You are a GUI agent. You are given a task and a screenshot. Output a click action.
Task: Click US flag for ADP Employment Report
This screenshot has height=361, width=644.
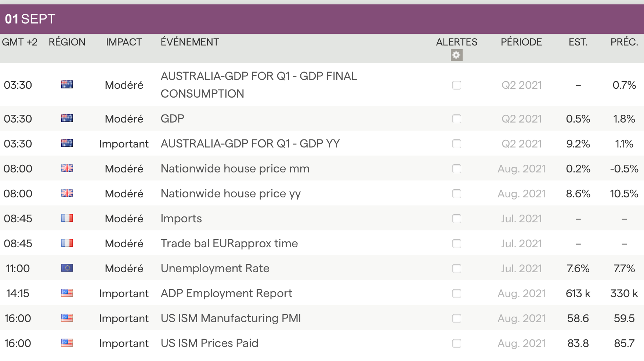click(x=67, y=293)
